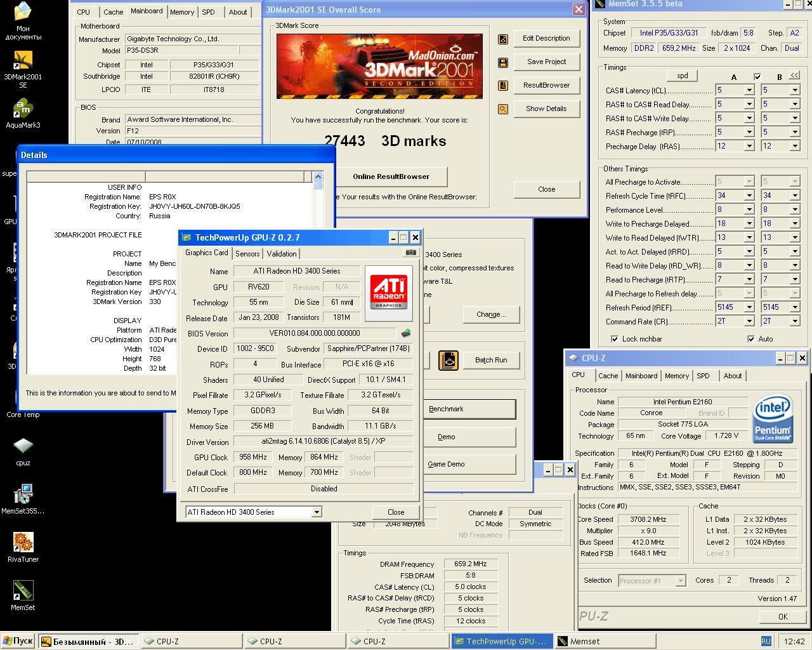Click Edit Description icon in 3DMark score window

(503, 39)
